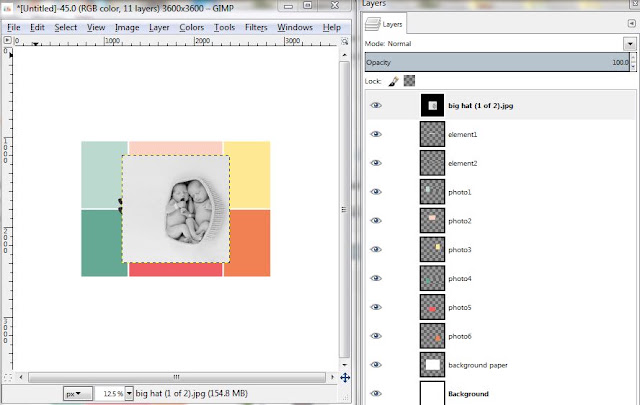
Task: Expand the layer Mode dropdown arrow
Action: point(630,44)
